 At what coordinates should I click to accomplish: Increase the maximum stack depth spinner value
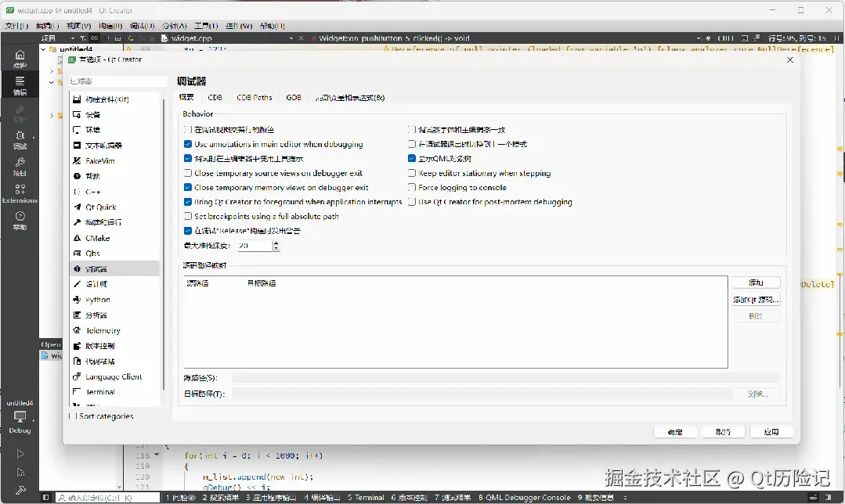[276, 243]
